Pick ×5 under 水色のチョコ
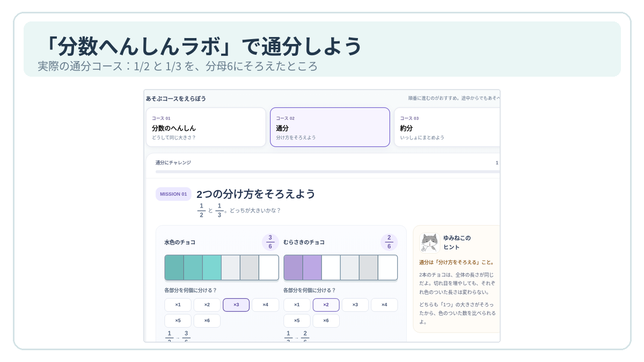The image size is (644, 362). pyautogui.click(x=178, y=321)
